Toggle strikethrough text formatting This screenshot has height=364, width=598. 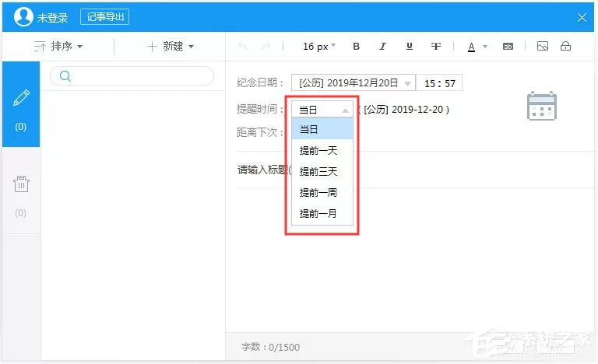pos(435,46)
